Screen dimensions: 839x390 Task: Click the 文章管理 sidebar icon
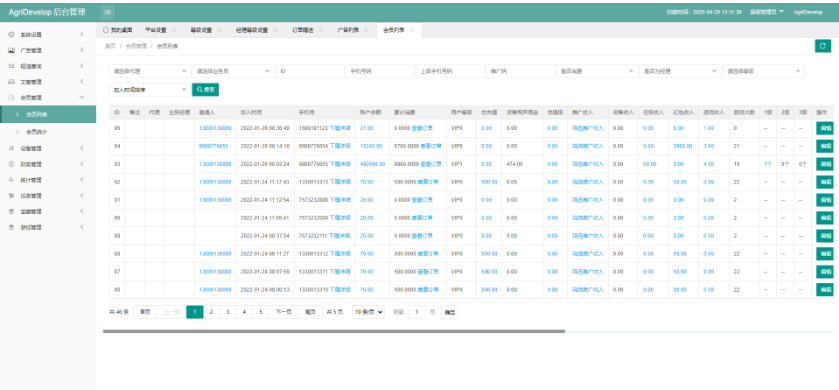11,82
